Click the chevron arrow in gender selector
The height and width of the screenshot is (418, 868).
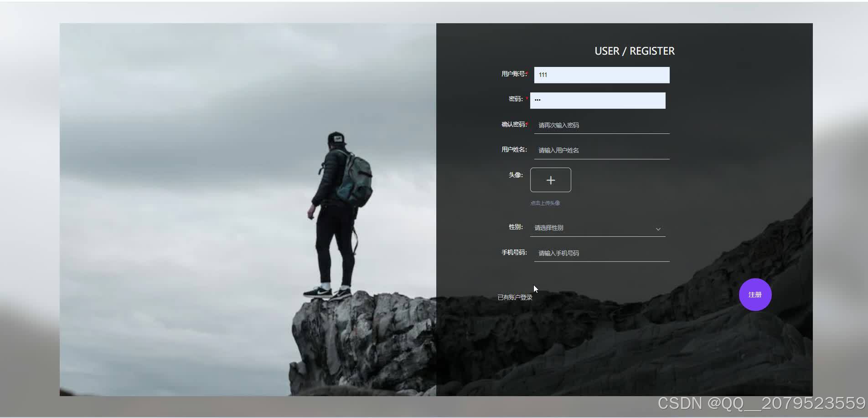[658, 229]
